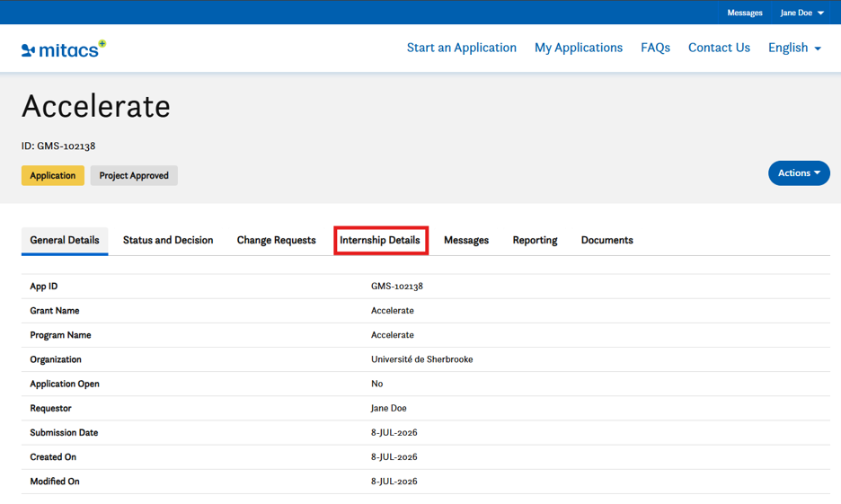Click the ID: GMS-102138 text under heading
The height and width of the screenshot is (504, 841).
click(58, 146)
